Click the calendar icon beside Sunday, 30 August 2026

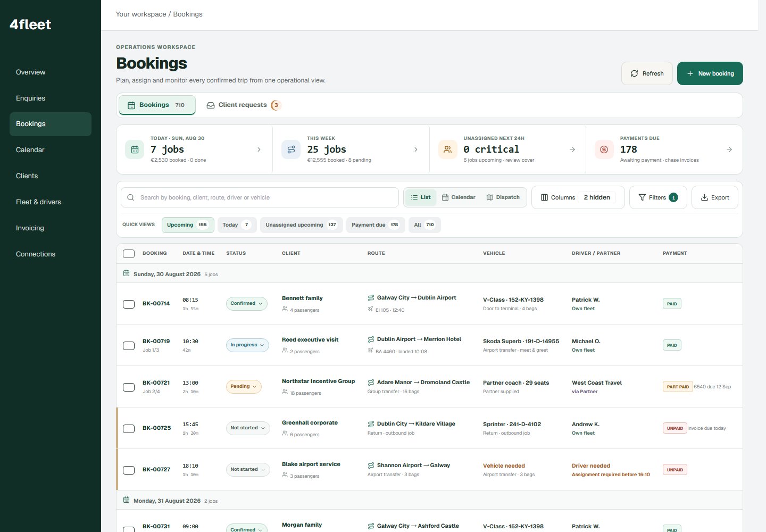(126, 273)
